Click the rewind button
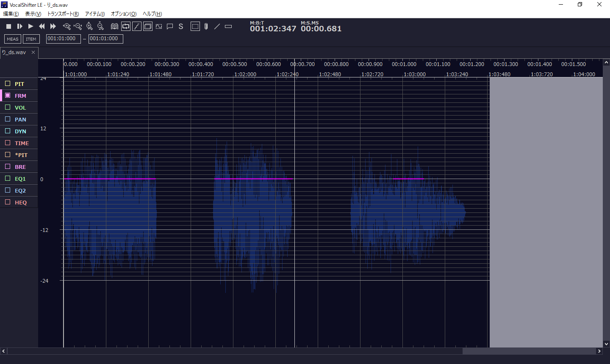This screenshot has height=364, width=610. [42, 26]
